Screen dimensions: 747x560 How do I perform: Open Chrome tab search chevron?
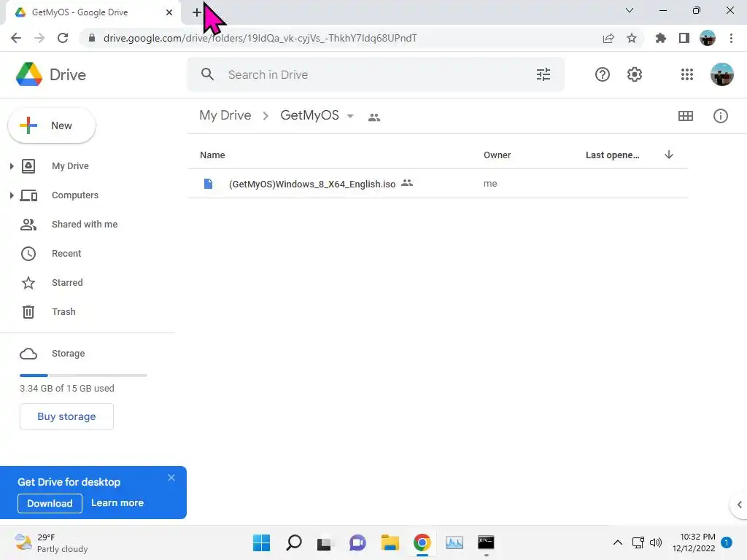coord(629,10)
